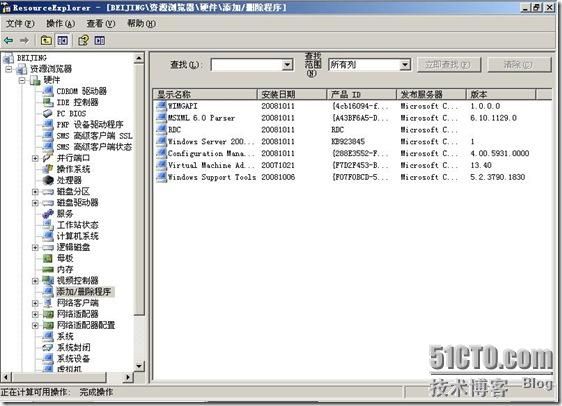Click the KB923845 product ID cell

coord(348,141)
